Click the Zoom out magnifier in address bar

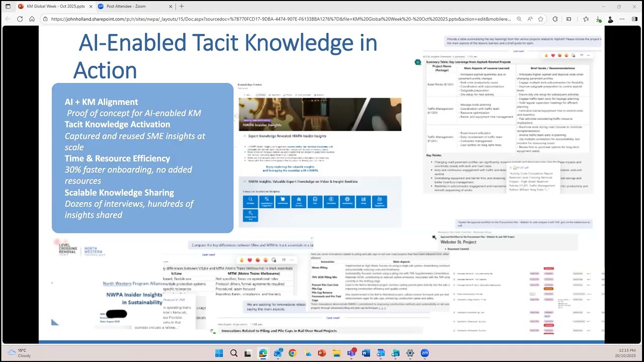click(519, 19)
